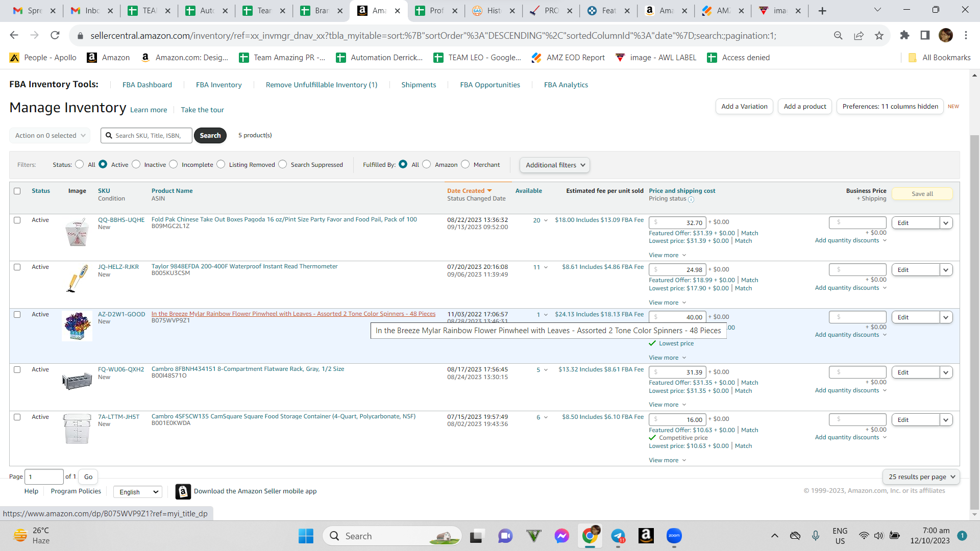
Task: Open the Taylor 9848EFDA thermometer product link
Action: click(x=244, y=266)
